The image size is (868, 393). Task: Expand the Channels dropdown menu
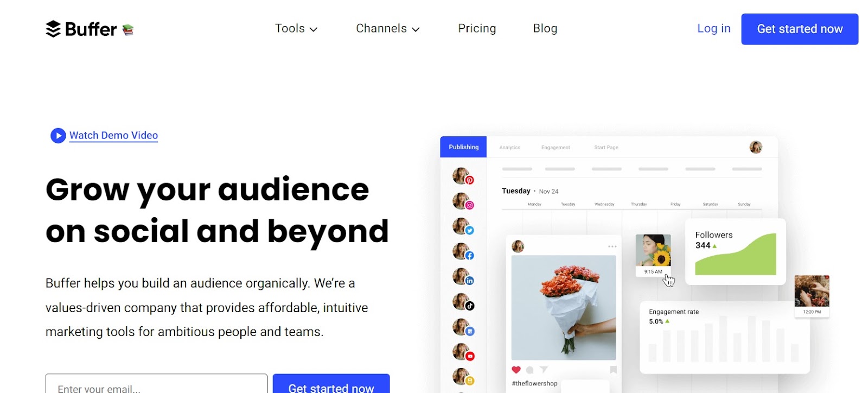point(388,29)
